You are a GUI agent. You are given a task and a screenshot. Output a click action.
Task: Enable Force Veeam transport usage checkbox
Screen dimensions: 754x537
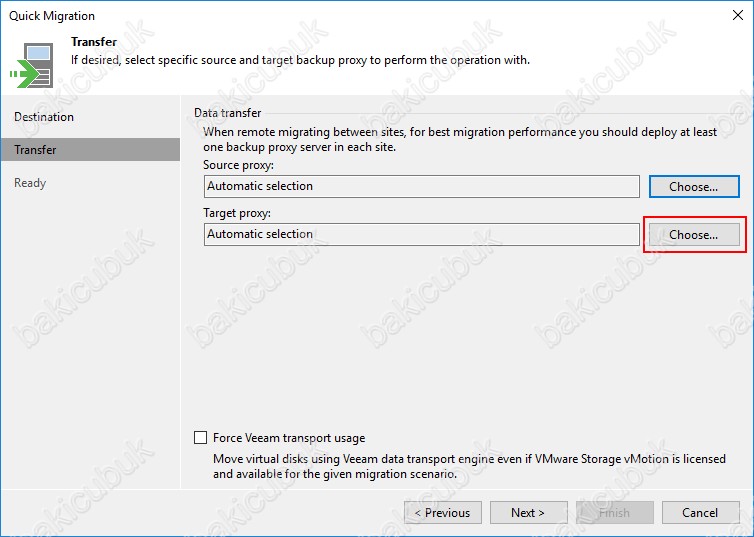pyautogui.click(x=201, y=437)
